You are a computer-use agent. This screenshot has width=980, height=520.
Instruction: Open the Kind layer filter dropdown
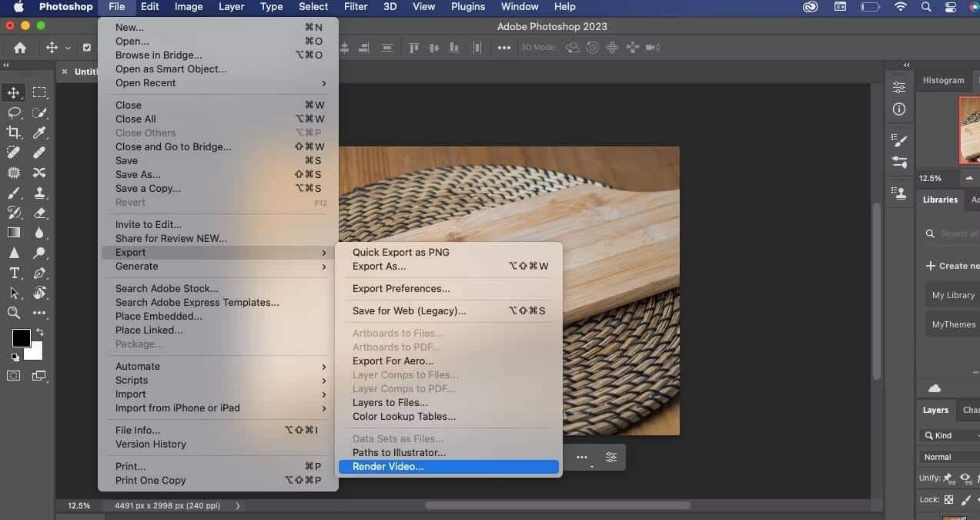pos(949,435)
